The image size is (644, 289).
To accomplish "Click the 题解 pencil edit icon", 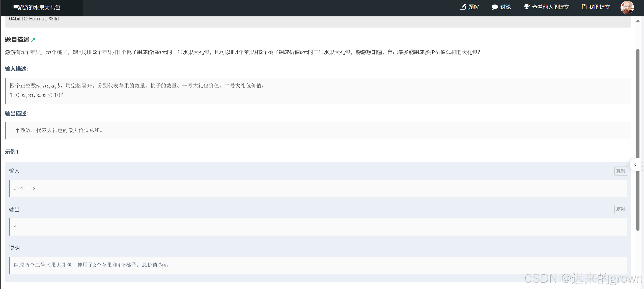I will (x=462, y=7).
